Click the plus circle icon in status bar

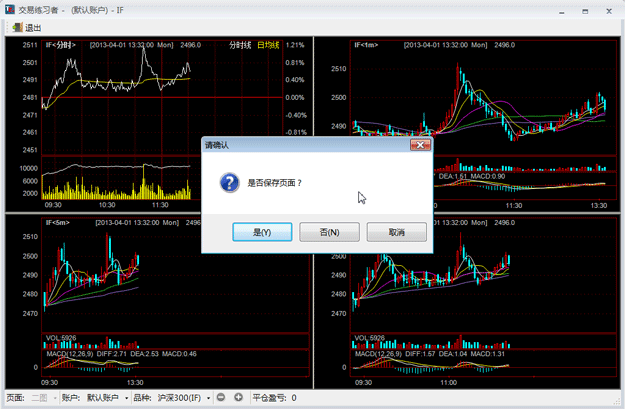[239, 398]
